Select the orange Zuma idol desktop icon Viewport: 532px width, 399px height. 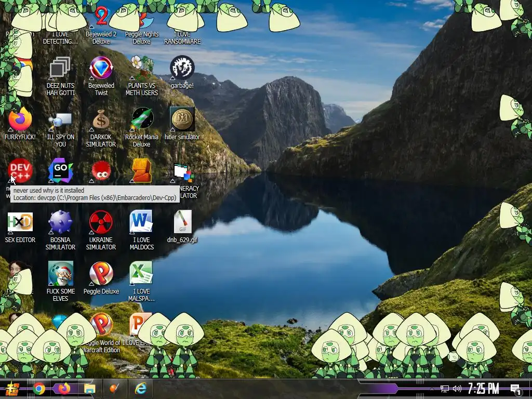coord(141,170)
